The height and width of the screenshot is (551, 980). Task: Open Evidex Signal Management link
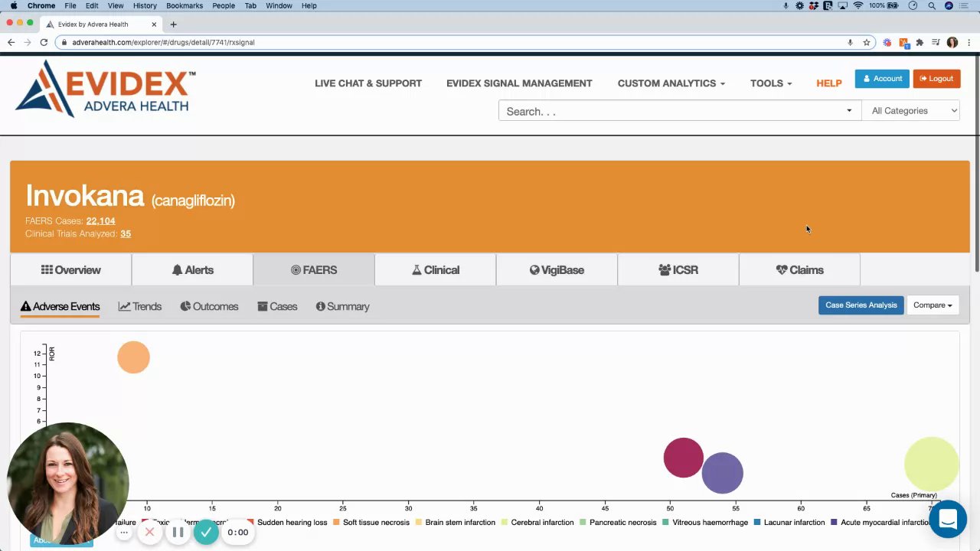(519, 83)
